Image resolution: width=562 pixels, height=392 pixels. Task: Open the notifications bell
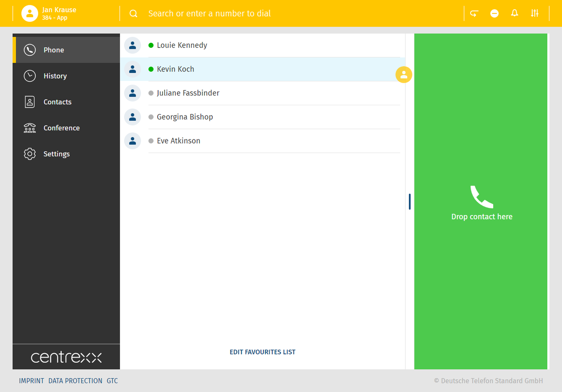pos(515,13)
